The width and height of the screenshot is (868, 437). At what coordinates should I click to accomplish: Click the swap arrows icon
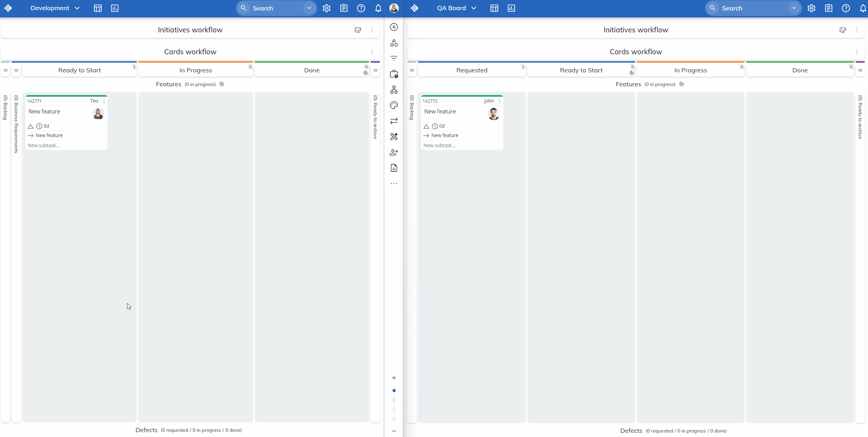394,121
